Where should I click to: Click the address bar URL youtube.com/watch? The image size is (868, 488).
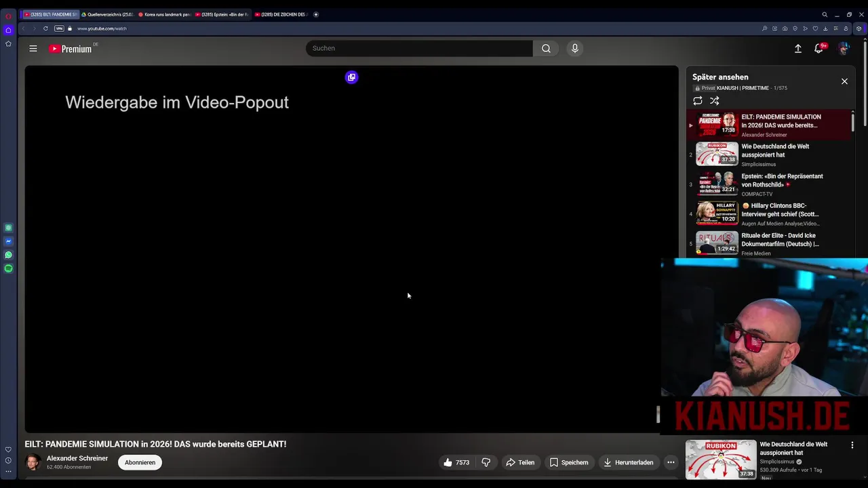click(102, 28)
